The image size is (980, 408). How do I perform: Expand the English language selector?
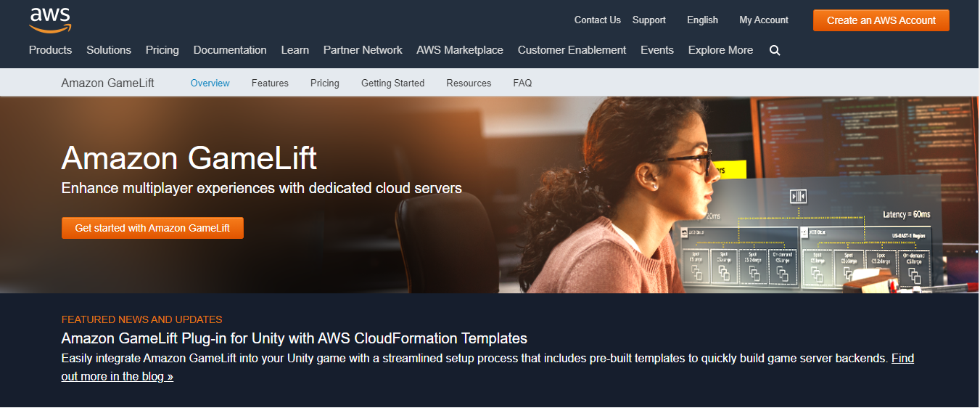click(703, 20)
